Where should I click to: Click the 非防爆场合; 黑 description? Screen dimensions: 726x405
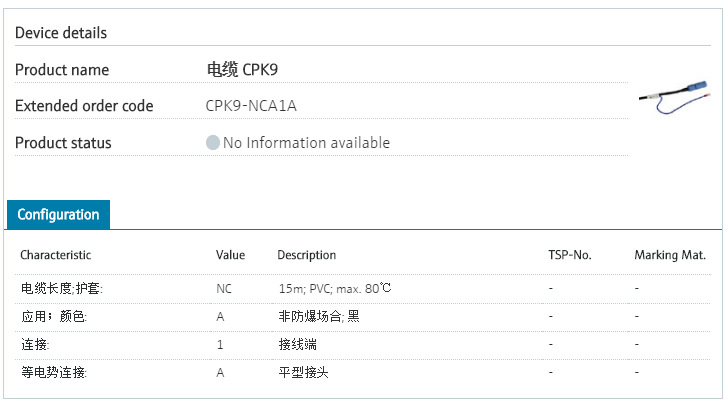click(318, 316)
